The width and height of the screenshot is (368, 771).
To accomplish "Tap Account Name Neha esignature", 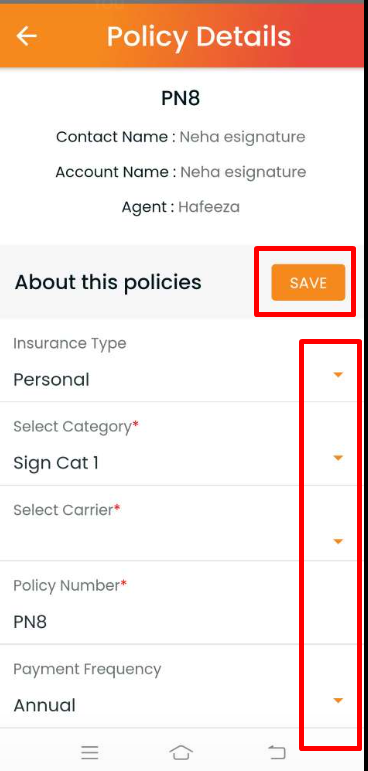I will coord(243,172).
